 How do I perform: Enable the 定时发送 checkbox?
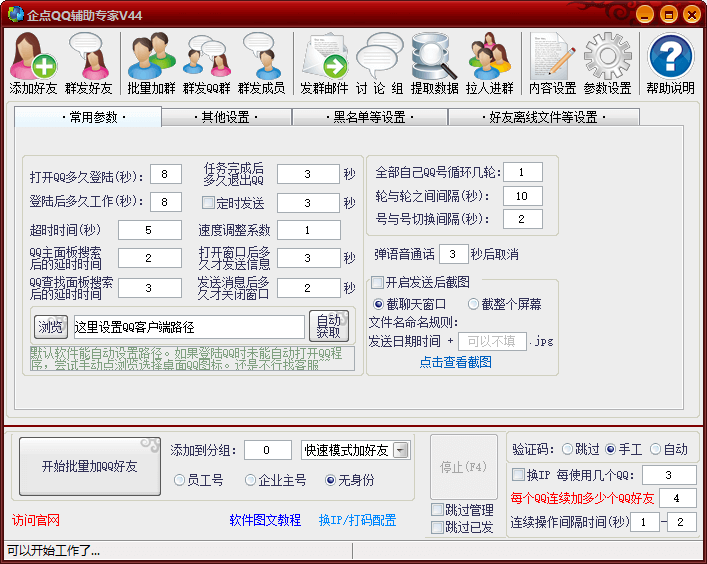coord(208,202)
